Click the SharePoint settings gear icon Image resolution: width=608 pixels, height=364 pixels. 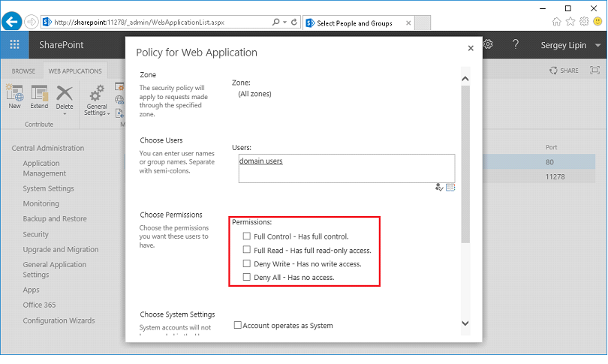pyautogui.click(x=488, y=45)
